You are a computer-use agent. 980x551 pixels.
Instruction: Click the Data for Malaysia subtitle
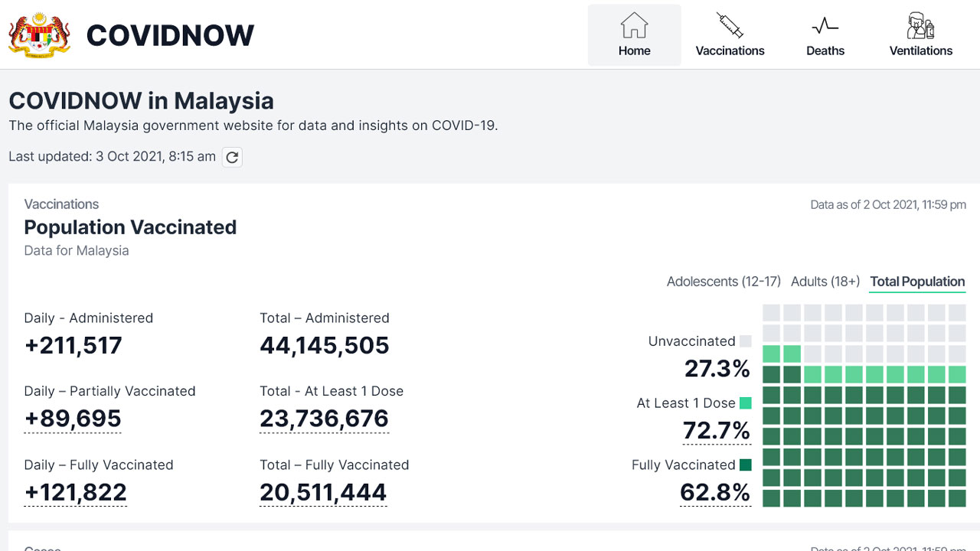[x=77, y=250]
